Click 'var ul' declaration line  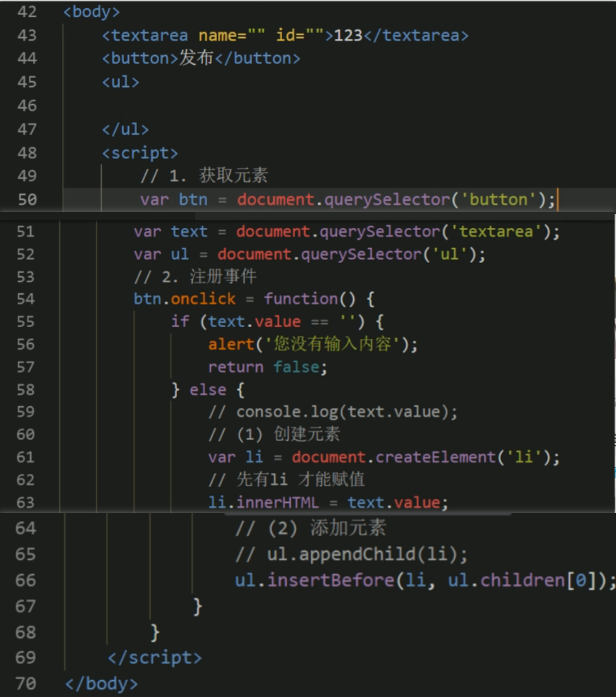[310, 255]
